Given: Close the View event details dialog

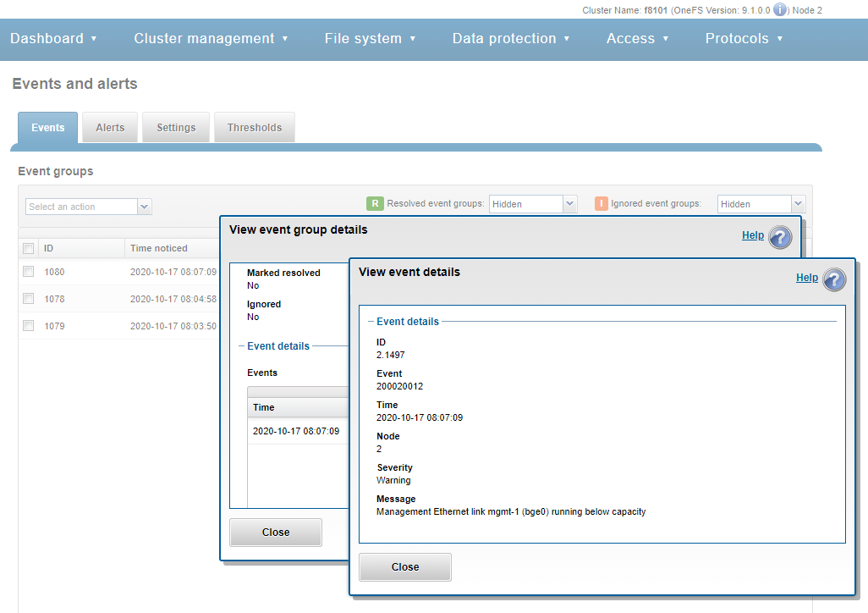Looking at the screenshot, I should click(404, 566).
